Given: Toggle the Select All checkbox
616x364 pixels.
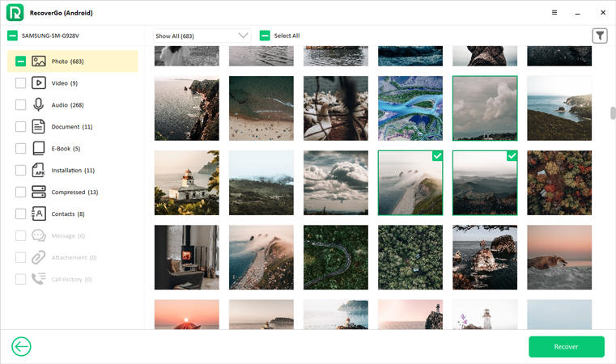Looking at the screenshot, I should pos(265,36).
